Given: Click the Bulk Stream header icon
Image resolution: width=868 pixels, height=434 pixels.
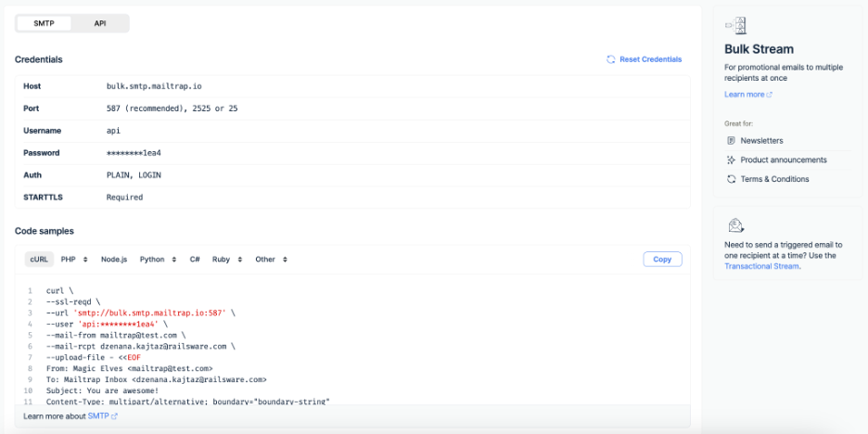Looking at the screenshot, I should tap(735, 26).
